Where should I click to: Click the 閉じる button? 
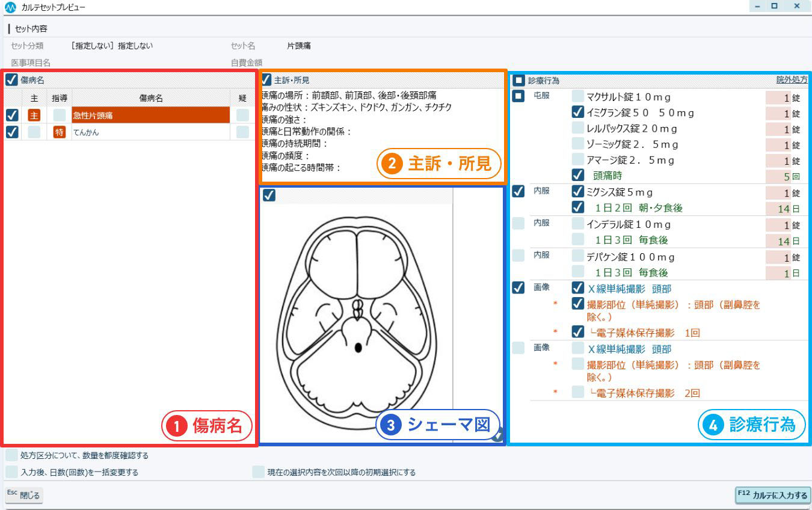pyautogui.click(x=24, y=496)
